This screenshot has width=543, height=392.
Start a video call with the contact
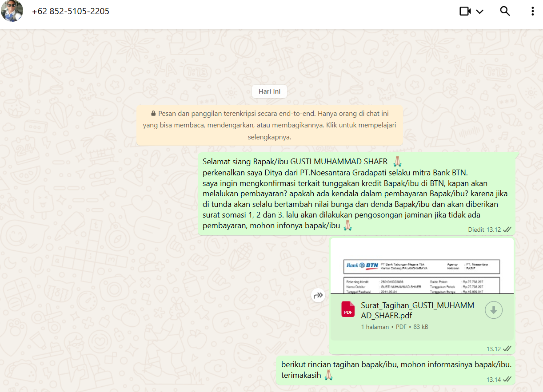point(465,11)
